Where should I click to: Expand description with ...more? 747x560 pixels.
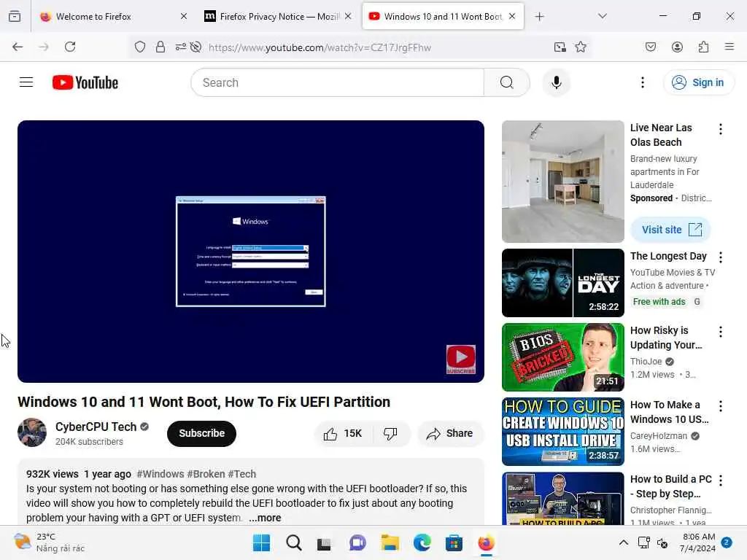(265, 518)
